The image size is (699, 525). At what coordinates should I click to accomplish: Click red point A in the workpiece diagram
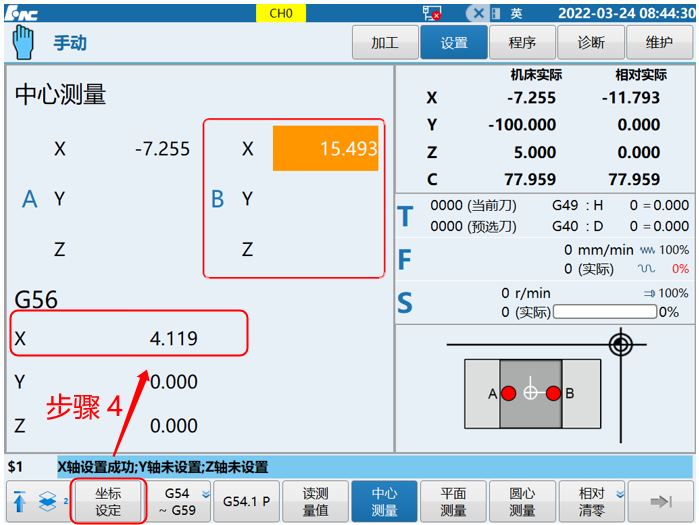[509, 393]
